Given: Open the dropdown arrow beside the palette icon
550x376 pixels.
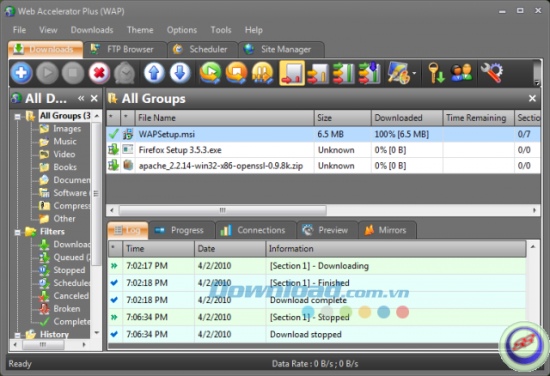Looking at the screenshot, I should click(x=414, y=73).
